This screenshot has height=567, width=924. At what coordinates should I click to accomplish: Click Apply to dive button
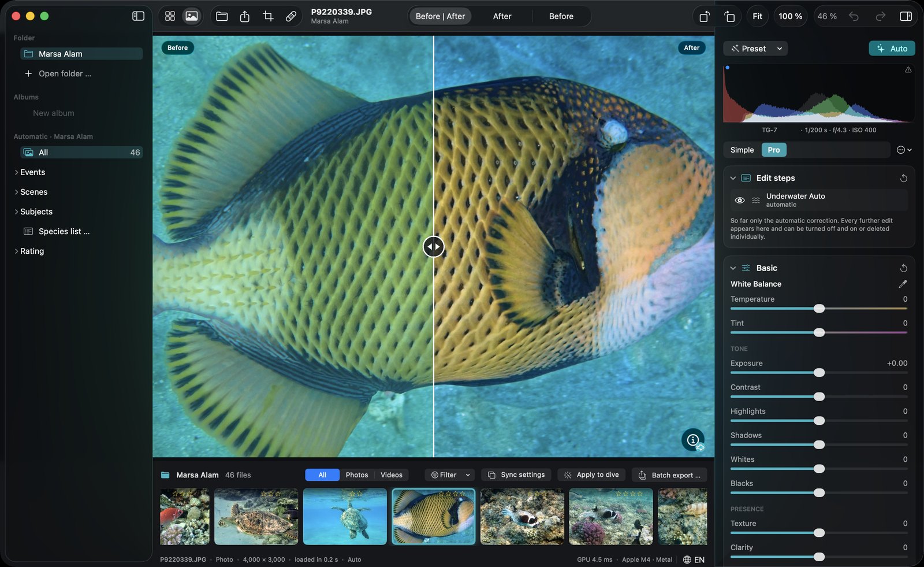[591, 475]
